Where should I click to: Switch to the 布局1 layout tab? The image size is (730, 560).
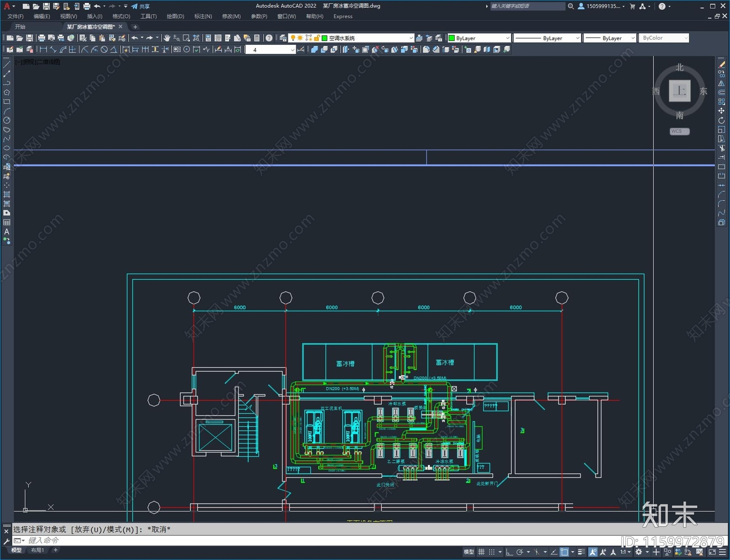(x=37, y=550)
